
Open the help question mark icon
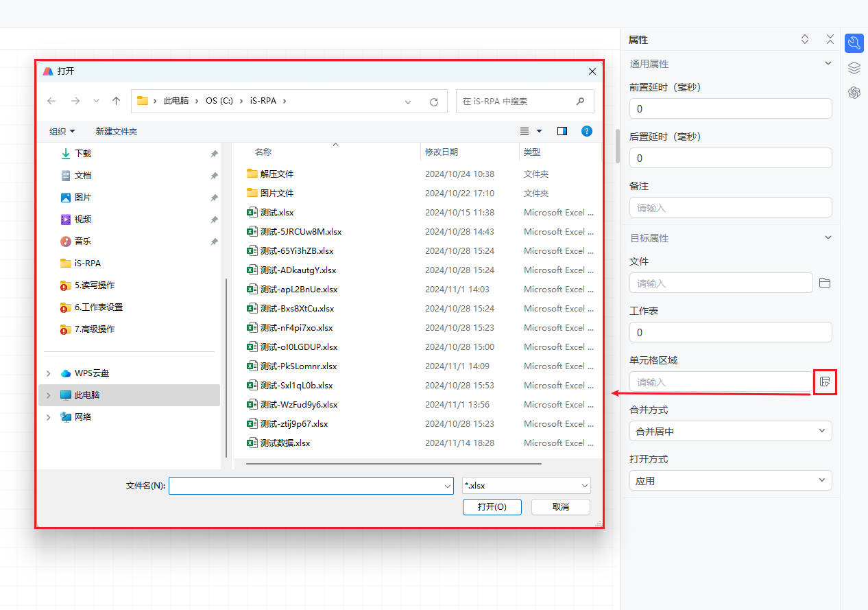coord(587,131)
